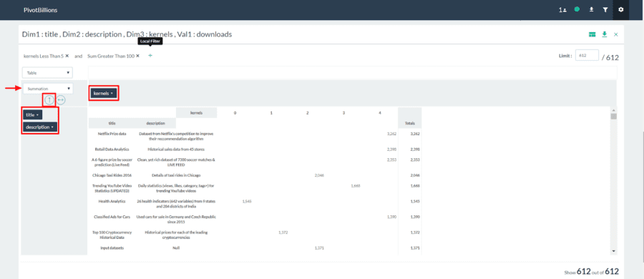Image resolution: width=644 pixels, height=279 pixels.
Task: Click the kernels value '4' column header
Action: tap(380, 112)
